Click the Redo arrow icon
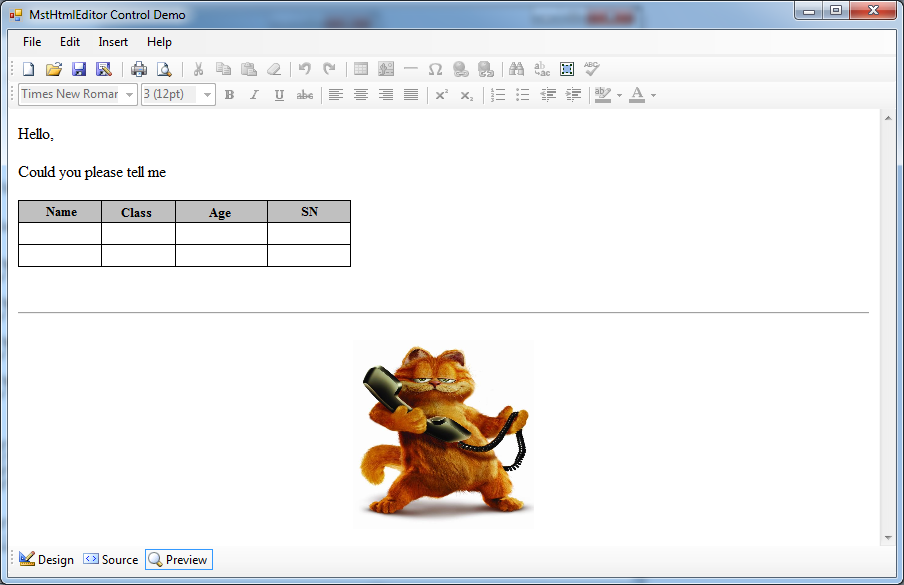Image resolution: width=904 pixels, height=585 pixels. tap(329, 69)
